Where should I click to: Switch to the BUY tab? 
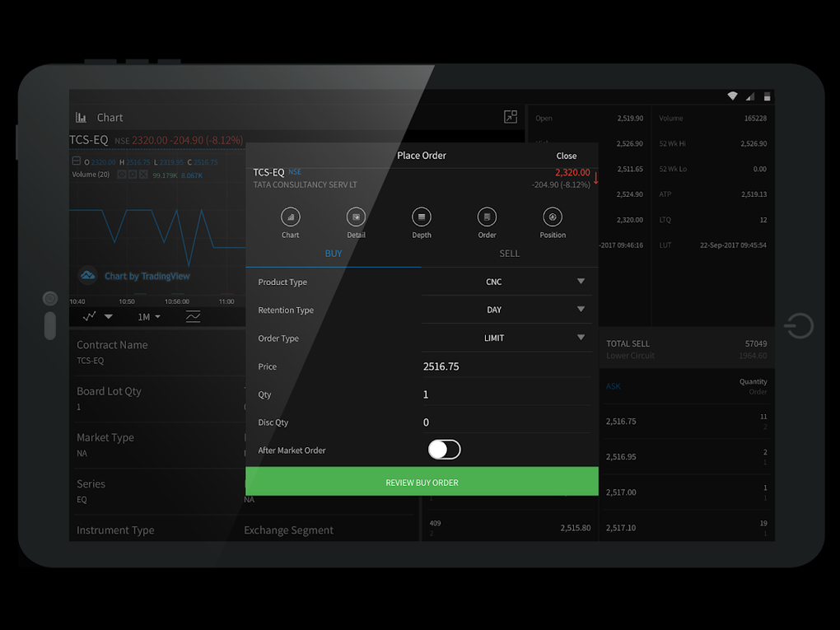tap(334, 254)
